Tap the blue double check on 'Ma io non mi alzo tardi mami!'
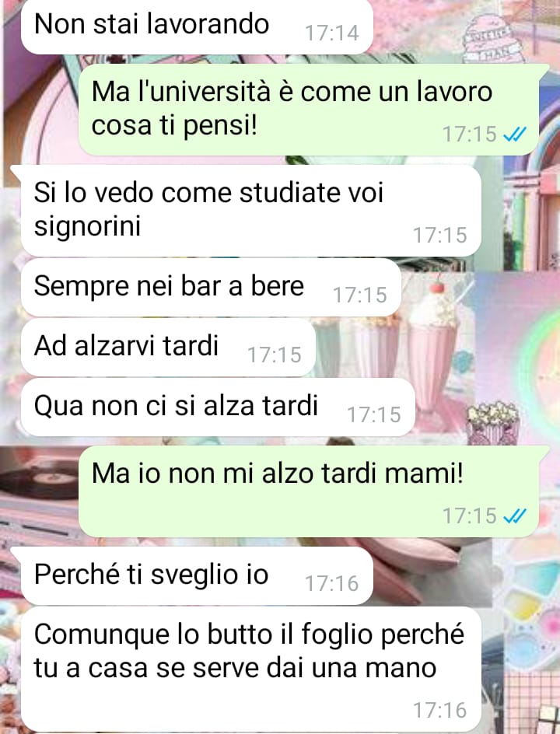560x734 pixels. click(515, 516)
